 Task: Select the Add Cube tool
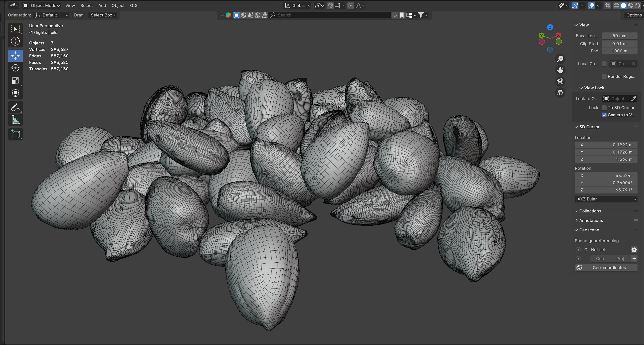pos(15,134)
